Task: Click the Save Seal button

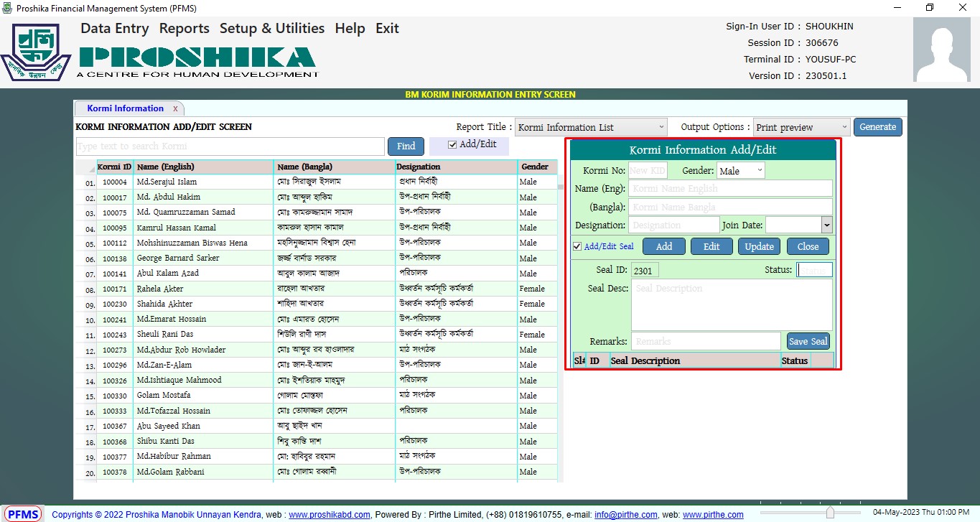Action: pos(808,341)
